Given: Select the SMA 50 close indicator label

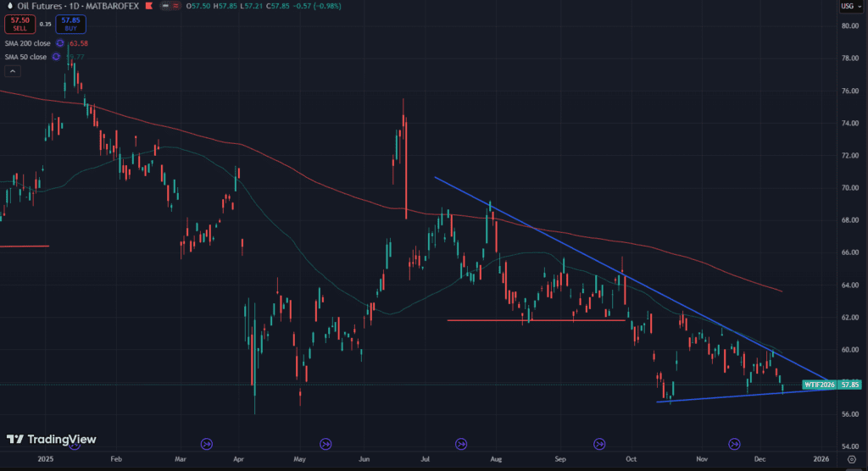Looking at the screenshot, I should tap(25, 57).
